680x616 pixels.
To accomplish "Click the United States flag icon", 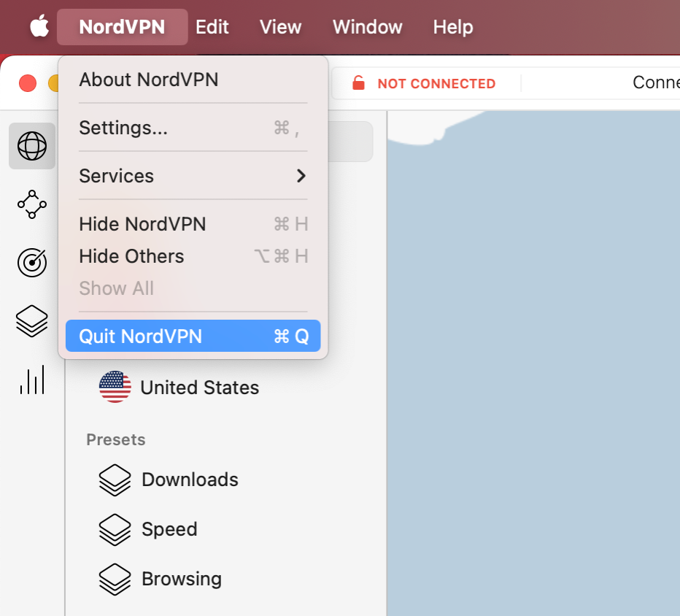I will click(115, 387).
